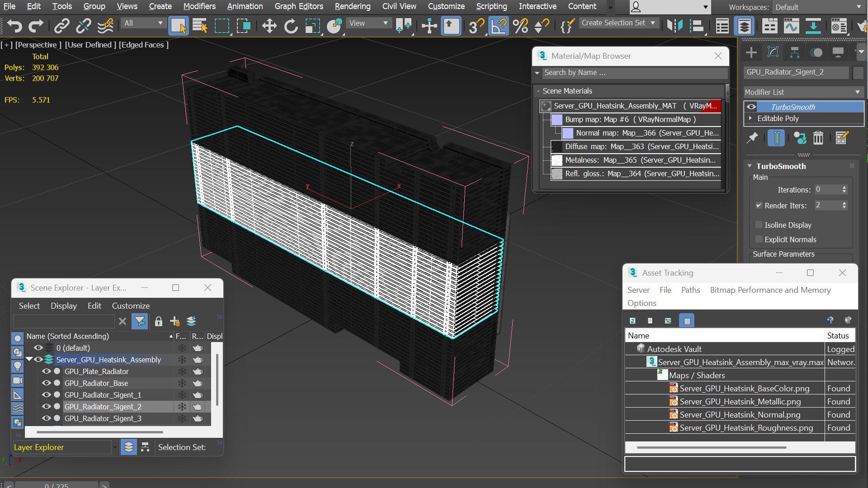Enable Isoline Display checkbox
The width and height of the screenshot is (868, 488).
759,225
